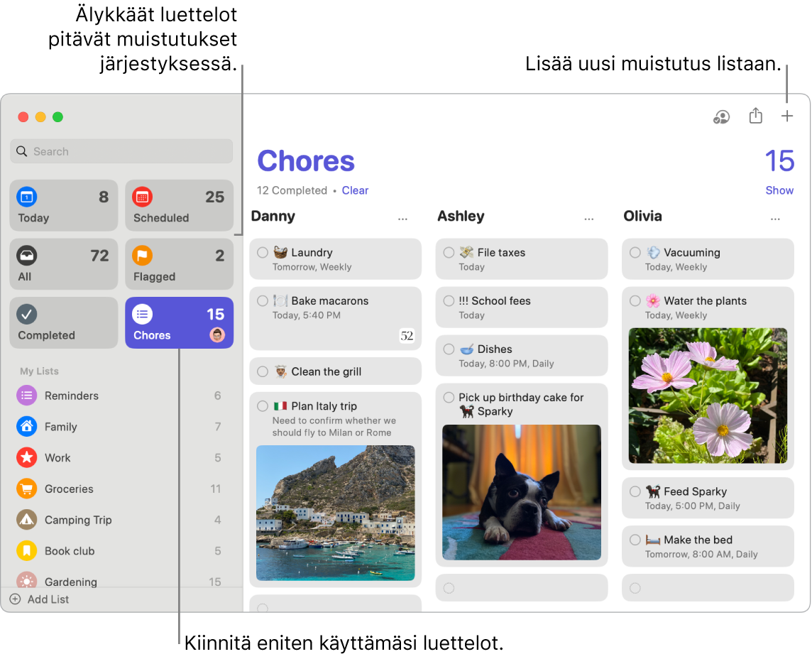Click the plus icon to add a reminder
The width and height of the screenshot is (812, 659).
coord(786,116)
